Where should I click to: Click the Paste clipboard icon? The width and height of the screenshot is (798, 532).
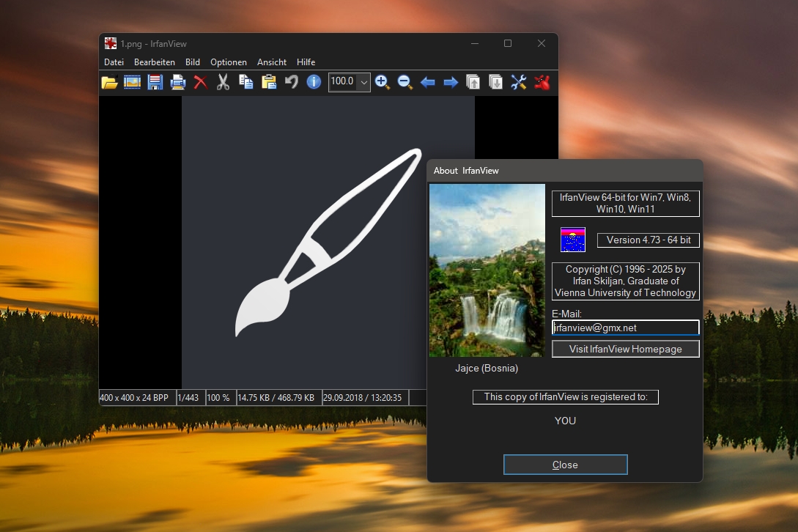pos(269,82)
